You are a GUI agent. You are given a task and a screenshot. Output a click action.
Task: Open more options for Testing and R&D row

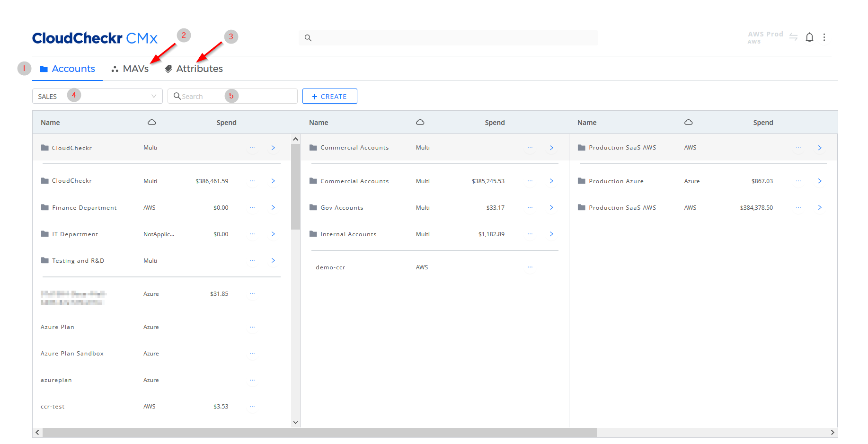pos(252,260)
